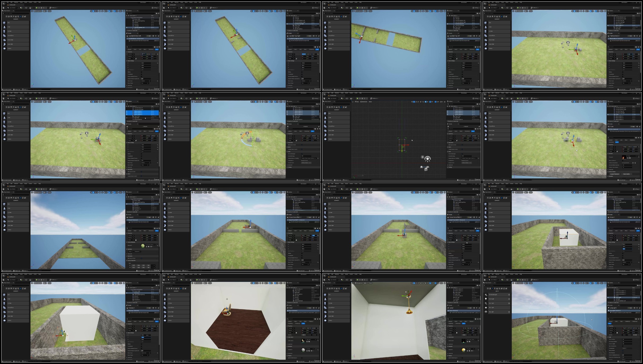
Task: Choose the Spot Light actor icon
Action: coord(486,303)
